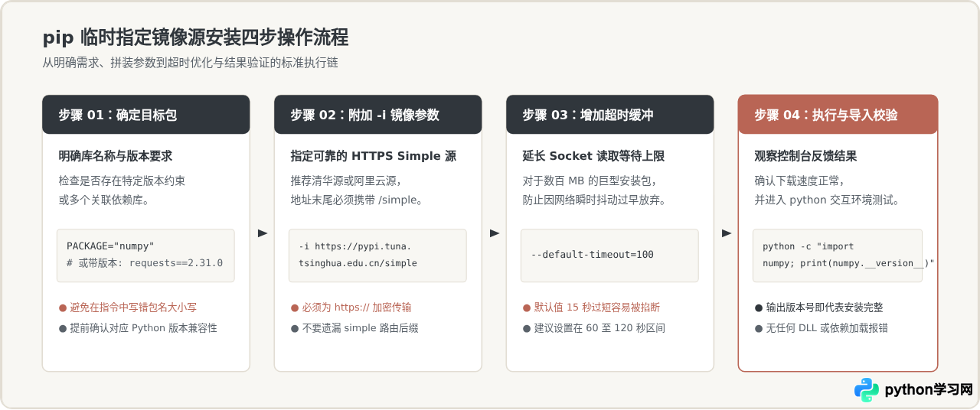Select the bullet '避免在指令中写错包名大小写'

click(x=128, y=307)
